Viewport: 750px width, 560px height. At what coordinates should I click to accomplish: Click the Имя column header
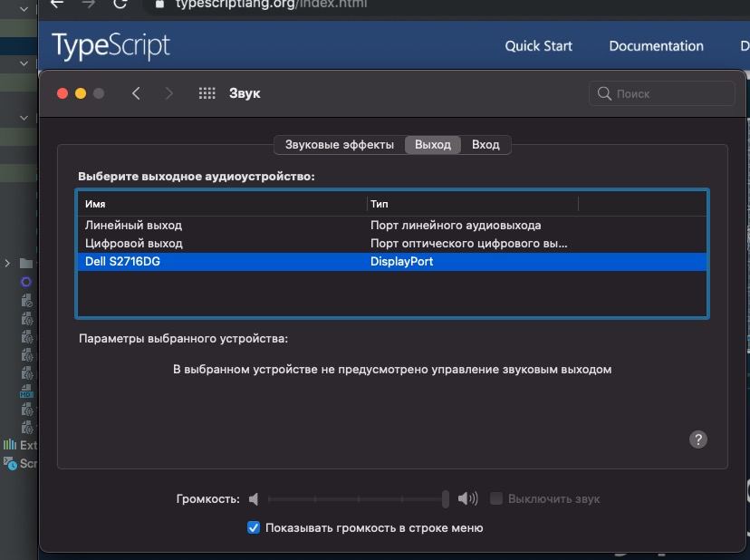tap(223, 204)
